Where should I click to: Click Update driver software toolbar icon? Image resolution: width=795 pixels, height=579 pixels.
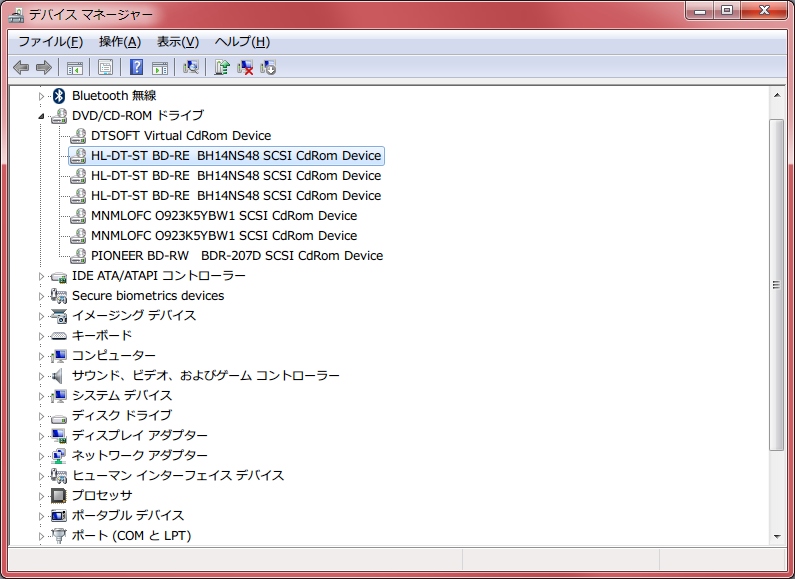[222, 67]
